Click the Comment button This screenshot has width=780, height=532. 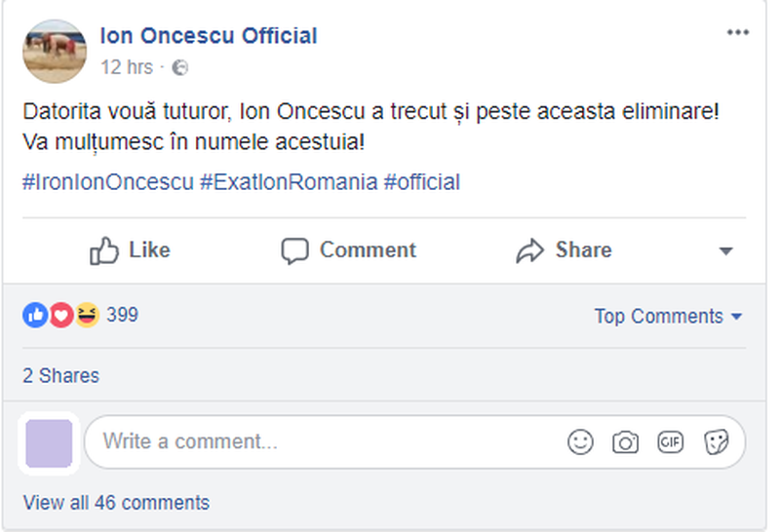(x=348, y=250)
